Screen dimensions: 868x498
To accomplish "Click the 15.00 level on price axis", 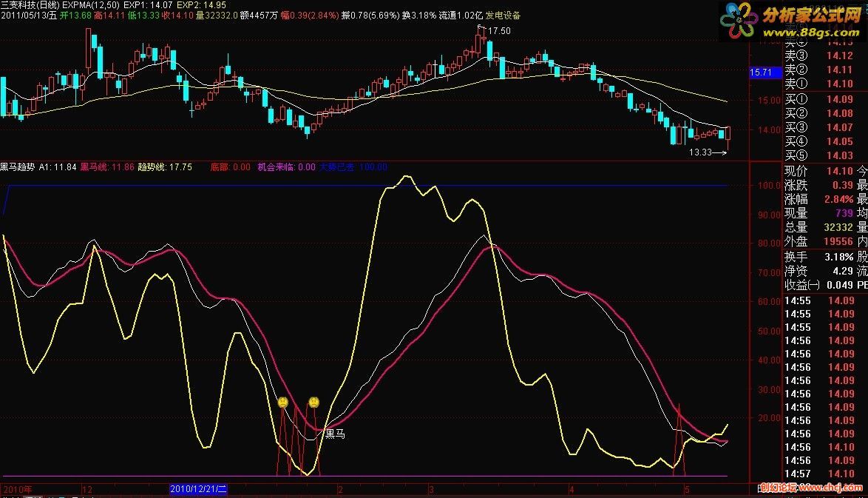I will pos(770,101).
